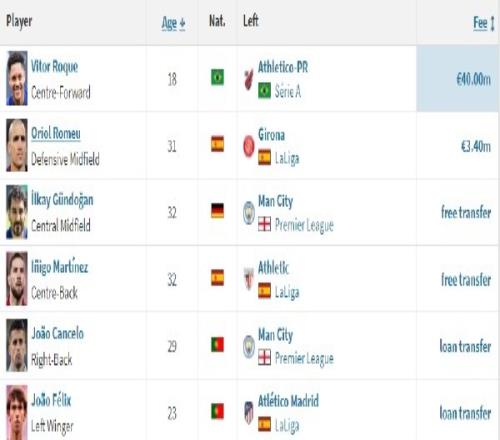Open the €40.00m transfer fee details
Image resolution: width=500 pixels, height=440 pixels.
tap(473, 79)
